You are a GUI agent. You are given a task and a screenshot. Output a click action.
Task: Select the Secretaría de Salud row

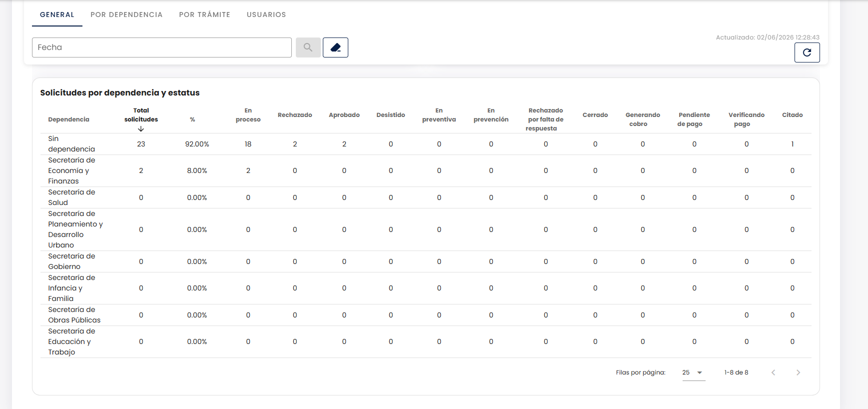(426, 197)
